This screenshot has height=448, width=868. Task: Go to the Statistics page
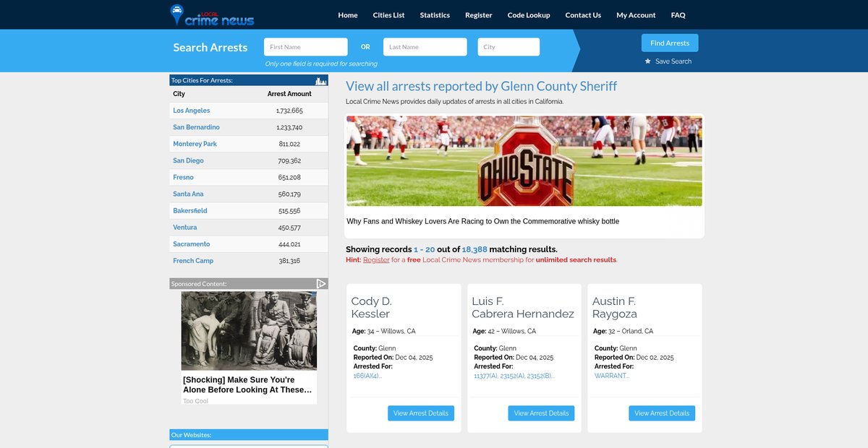(x=435, y=15)
